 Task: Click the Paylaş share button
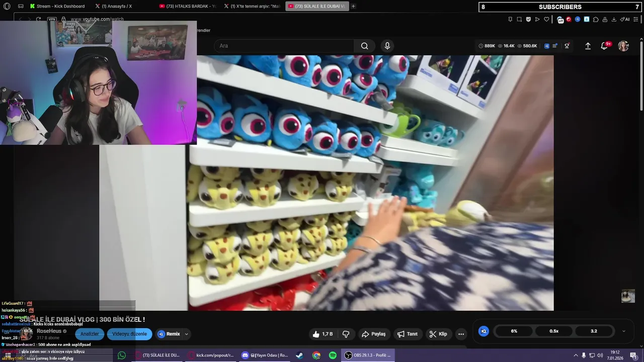[373, 334]
